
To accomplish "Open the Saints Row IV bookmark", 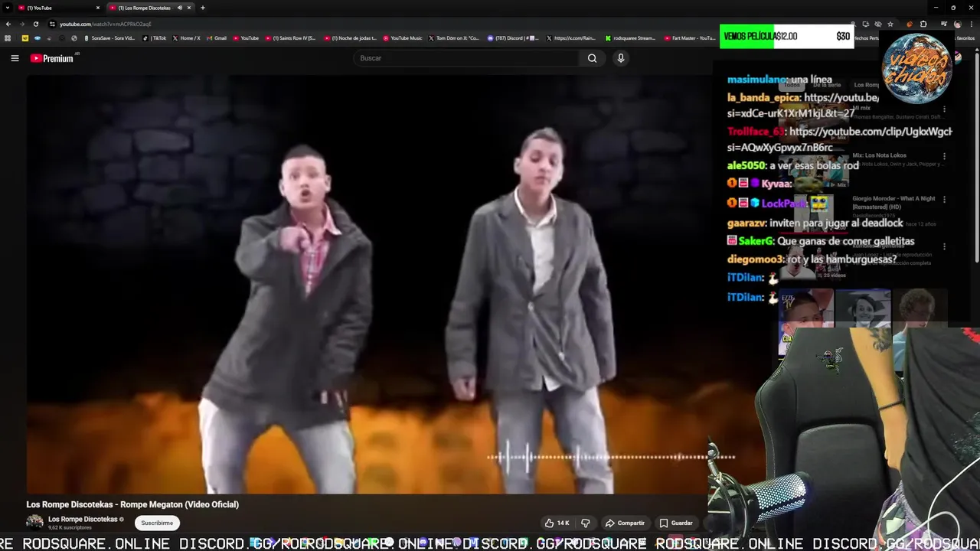I will click(290, 37).
